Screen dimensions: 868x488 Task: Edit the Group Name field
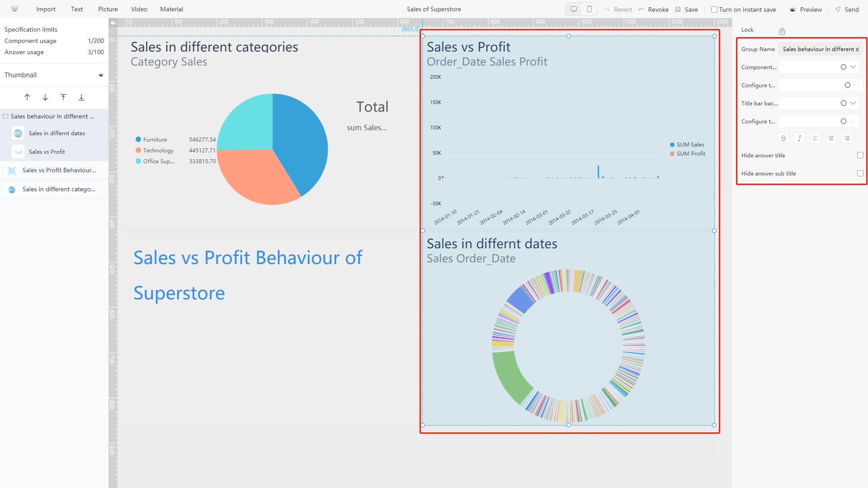coord(821,49)
